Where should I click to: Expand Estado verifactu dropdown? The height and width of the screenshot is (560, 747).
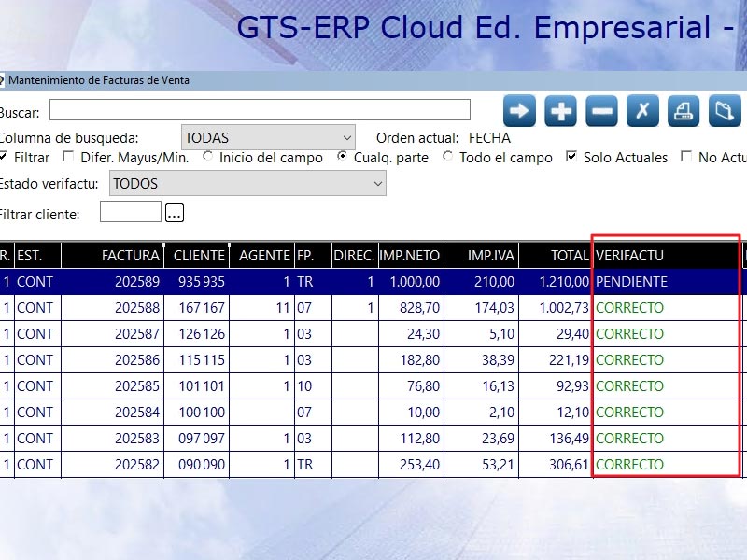(x=247, y=184)
